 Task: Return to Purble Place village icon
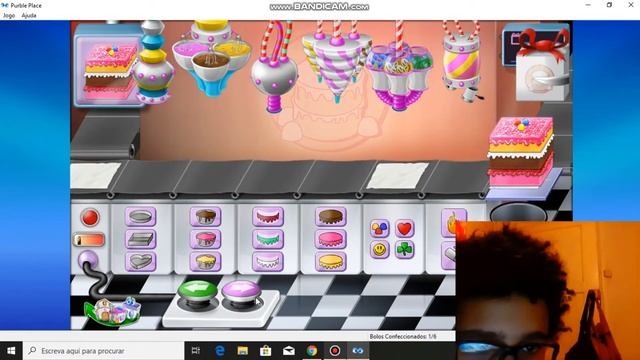coord(113,312)
